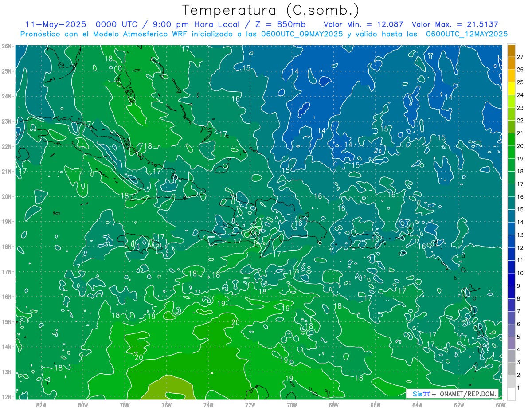Select valid-until time "0600UTC_12MAY2025"

coord(467,34)
